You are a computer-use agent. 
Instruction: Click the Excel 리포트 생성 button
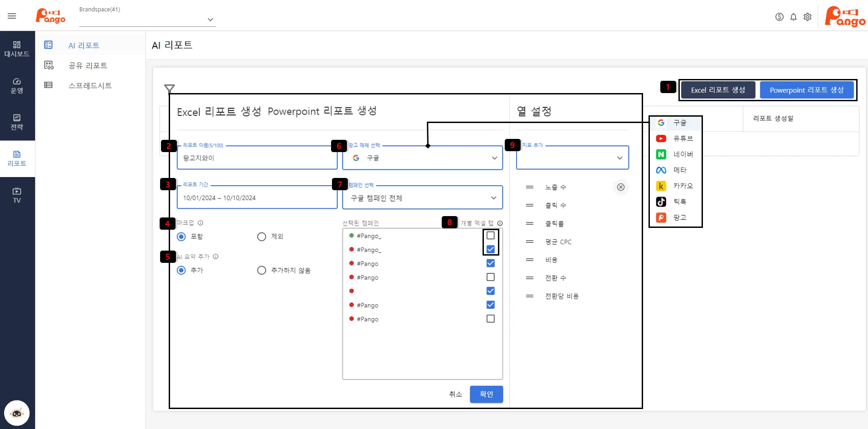717,90
